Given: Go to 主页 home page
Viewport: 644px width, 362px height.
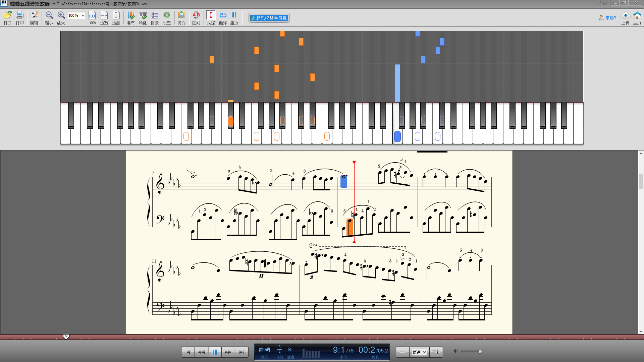Looking at the screenshot, I should pyautogui.click(x=637, y=18).
